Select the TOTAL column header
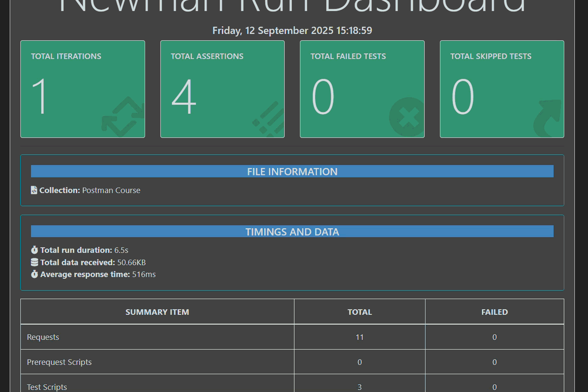This screenshot has width=588, height=392. point(359,312)
